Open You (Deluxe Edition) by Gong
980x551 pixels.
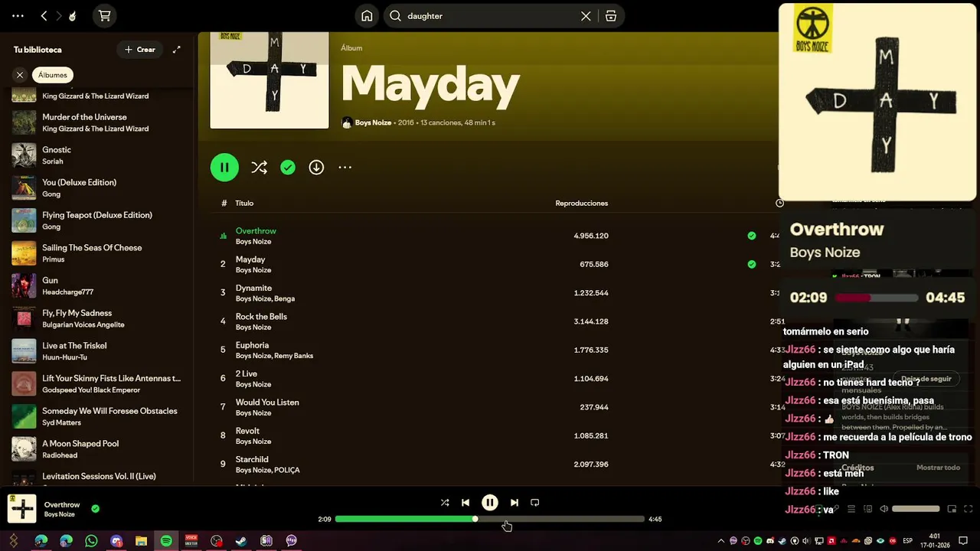coord(96,188)
